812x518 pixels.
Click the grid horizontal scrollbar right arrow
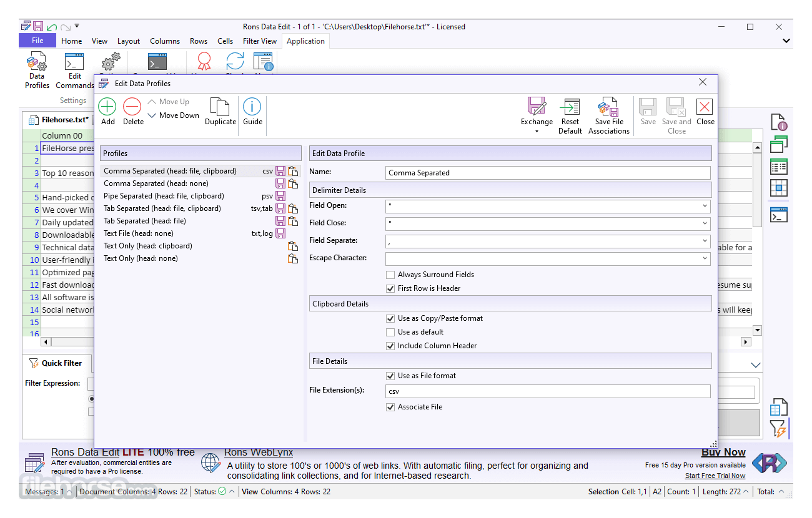click(x=746, y=342)
